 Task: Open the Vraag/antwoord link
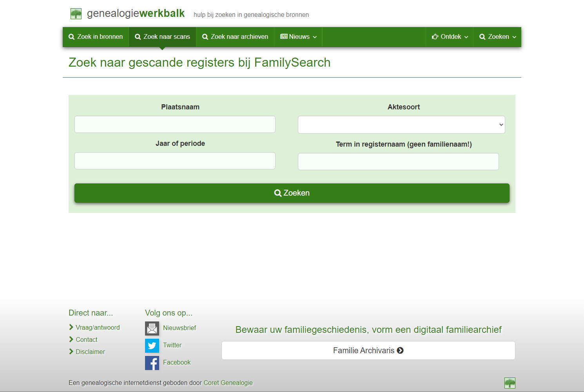point(98,328)
